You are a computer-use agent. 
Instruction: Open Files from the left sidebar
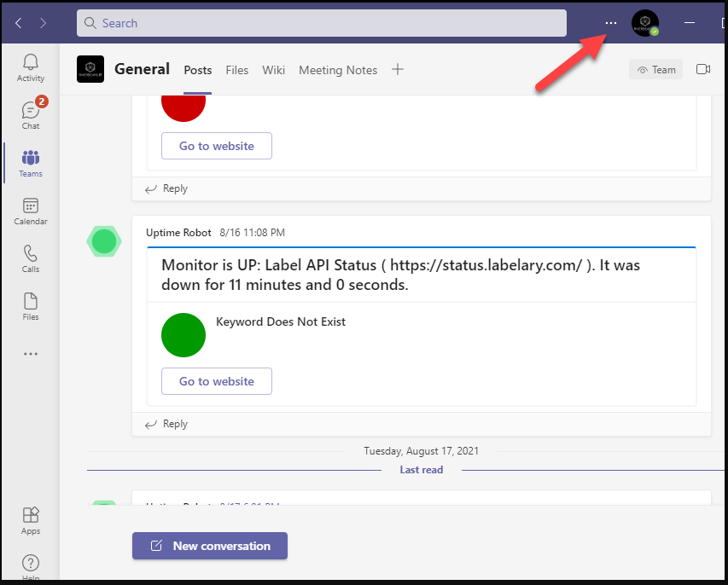pyautogui.click(x=31, y=306)
